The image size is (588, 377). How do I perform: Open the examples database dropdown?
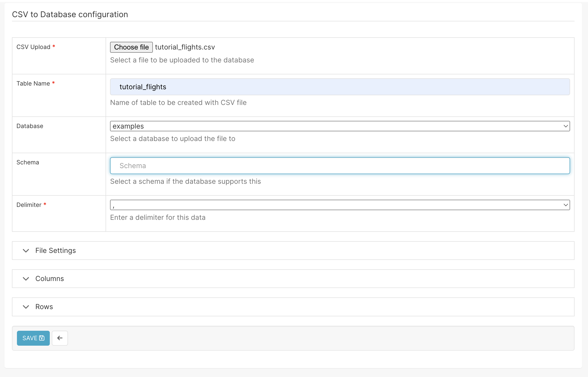[340, 126]
